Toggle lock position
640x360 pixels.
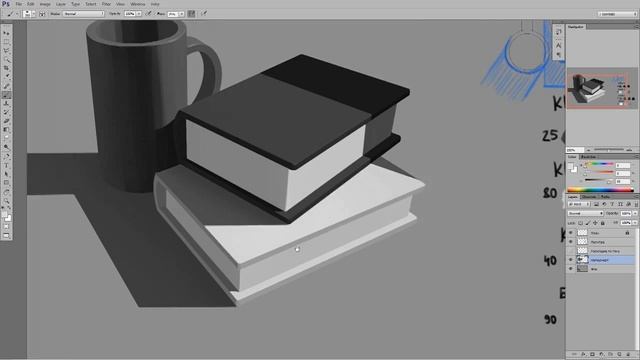click(x=595, y=223)
